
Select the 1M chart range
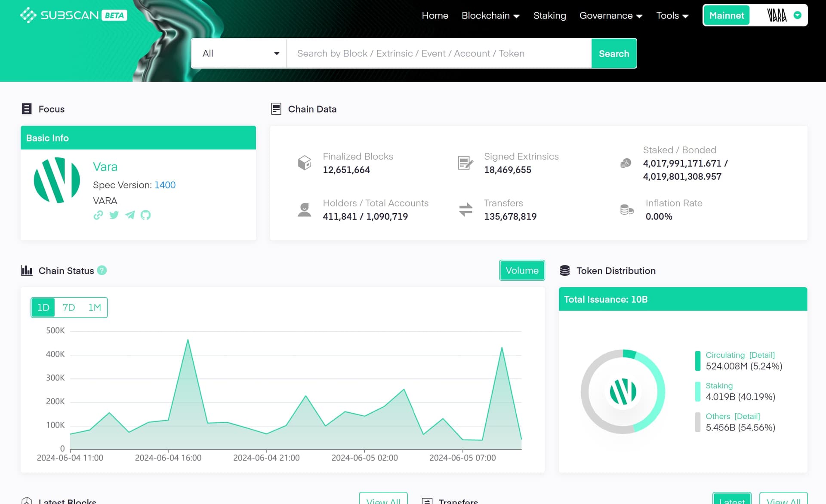pyautogui.click(x=95, y=307)
